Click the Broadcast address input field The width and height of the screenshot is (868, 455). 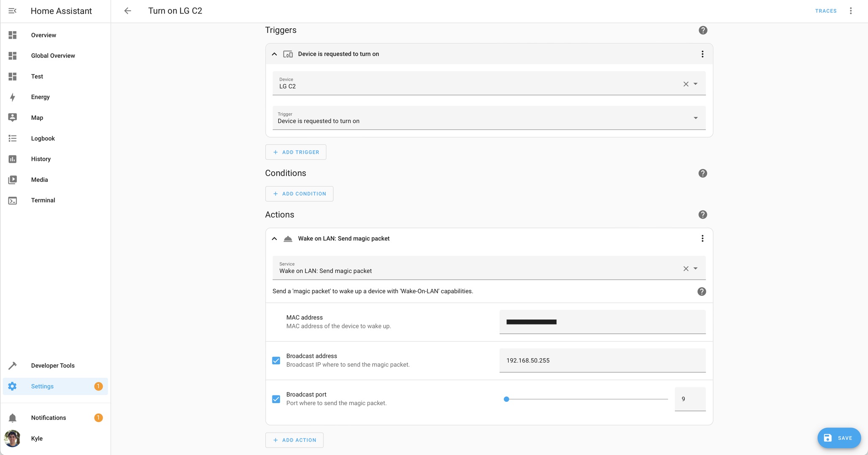(x=602, y=360)
